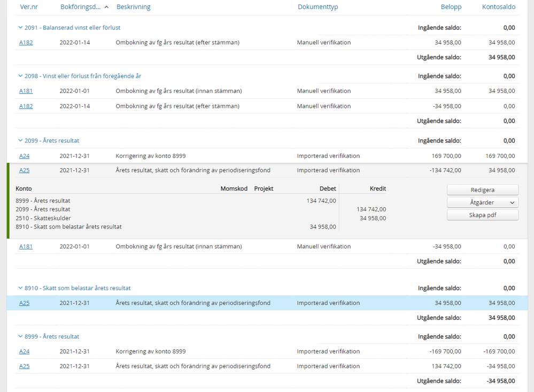The image size is (534, 392).
Task: Click the Redigera button
Action: 482,190
